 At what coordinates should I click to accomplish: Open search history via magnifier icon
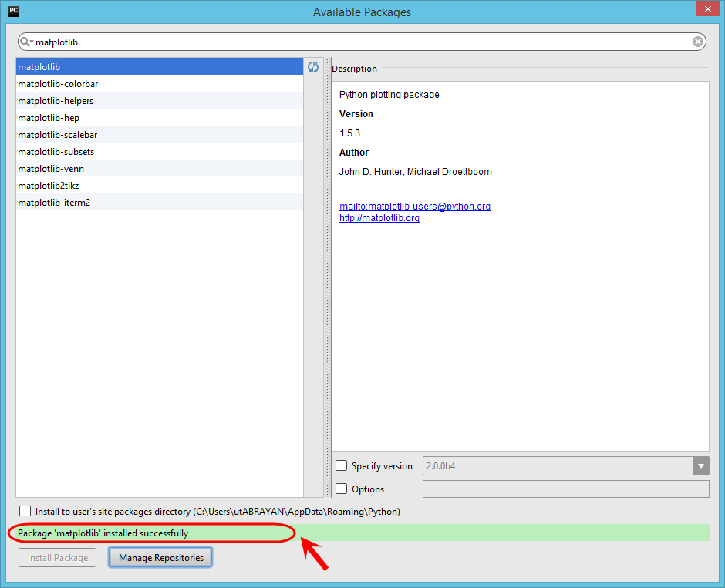tap(26, 42)
